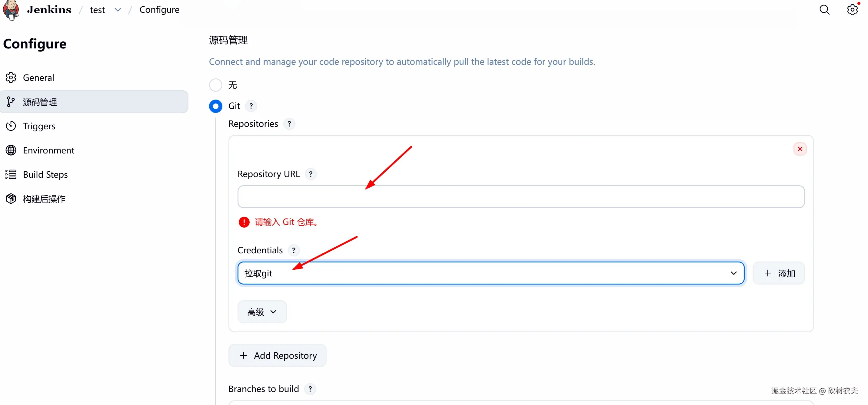Expand the 高级 advanced options
This screenshot has height=405, width=868.
(x=262, y=312)
